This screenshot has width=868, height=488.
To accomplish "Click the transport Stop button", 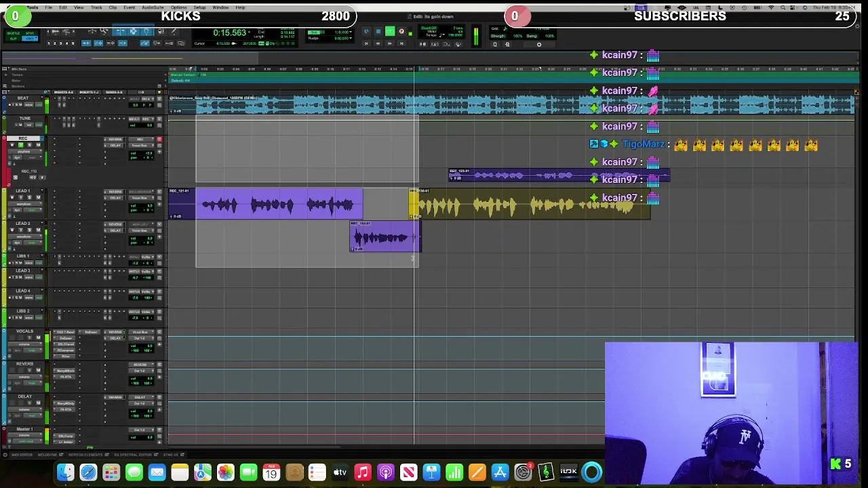I will click(x=378, y=31).
